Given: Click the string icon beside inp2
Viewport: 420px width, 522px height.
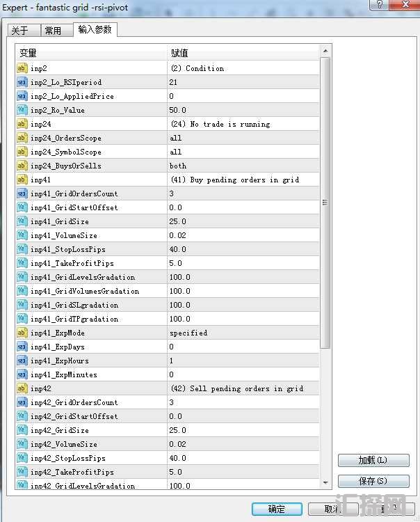Looking at the screenshot, I should pos(22,68).
